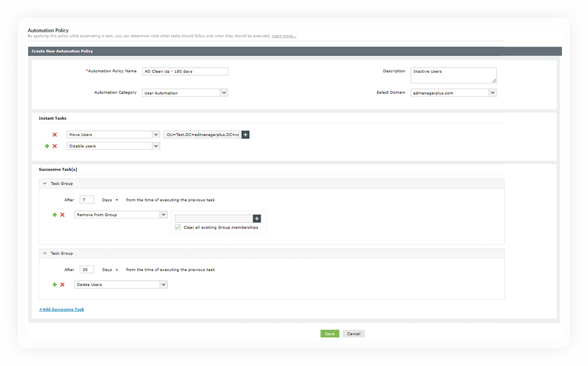This screenshot has height=366, width=588.
Task: Click the Save button
Action: (x=329, y=334)
